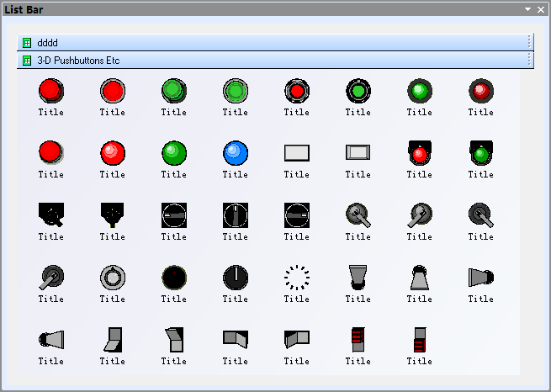Select the solid black round knob symbol
Viewport: 551px width, 392px height.
[174, 278]
